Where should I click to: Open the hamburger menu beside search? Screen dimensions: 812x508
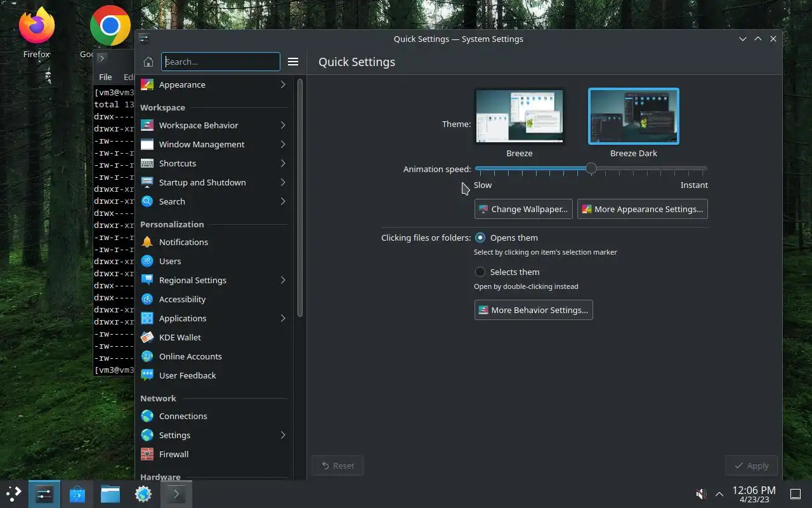tap(293, 62)
